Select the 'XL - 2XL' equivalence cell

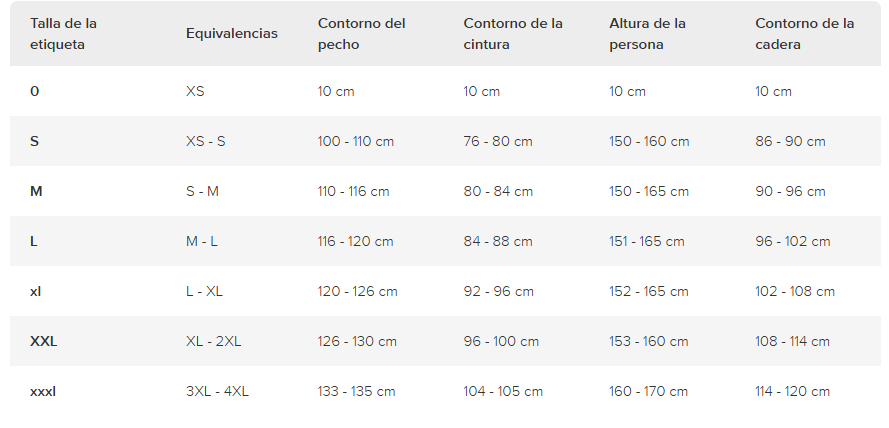pyautogui.click(x=213, y=341)
